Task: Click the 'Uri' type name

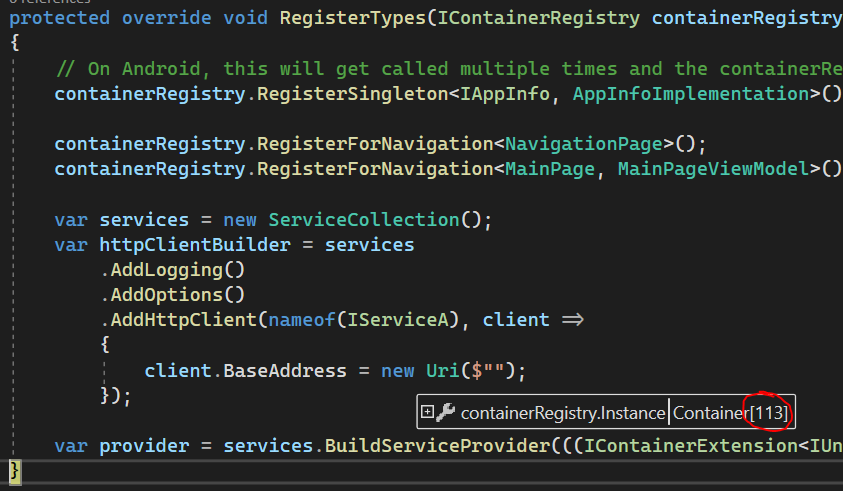Action: 443,371
